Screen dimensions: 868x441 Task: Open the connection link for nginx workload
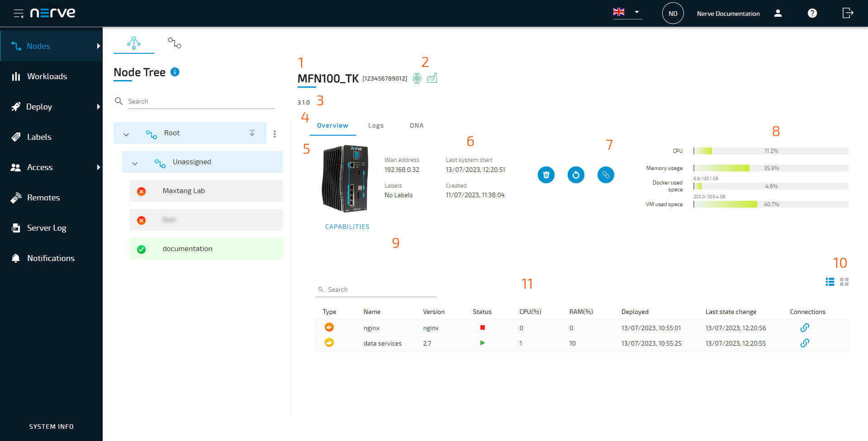tap(805, 327)
